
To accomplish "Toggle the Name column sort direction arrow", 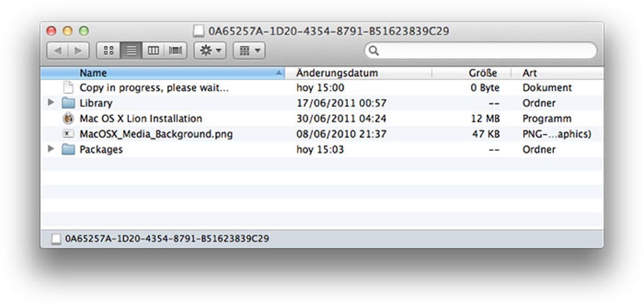I will [x=279, y=73].
